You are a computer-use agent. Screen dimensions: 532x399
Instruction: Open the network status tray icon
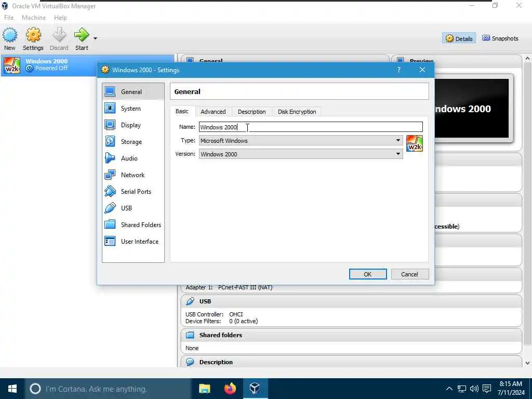click(462, 389)
